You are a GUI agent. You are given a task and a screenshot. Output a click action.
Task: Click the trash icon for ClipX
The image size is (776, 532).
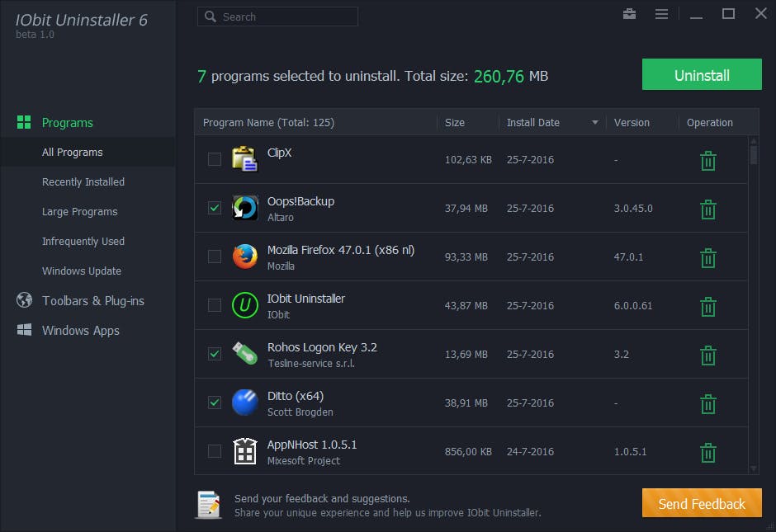[707, 161]
